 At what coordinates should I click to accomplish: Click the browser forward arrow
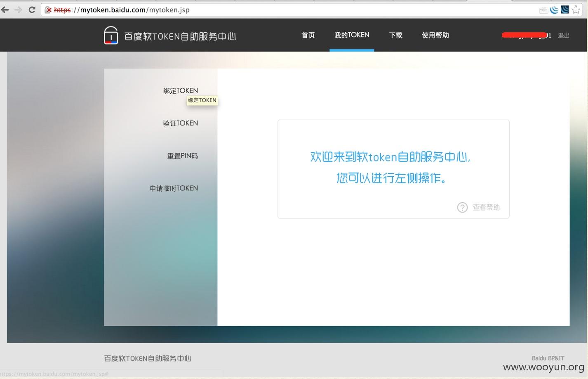(18, 9)
